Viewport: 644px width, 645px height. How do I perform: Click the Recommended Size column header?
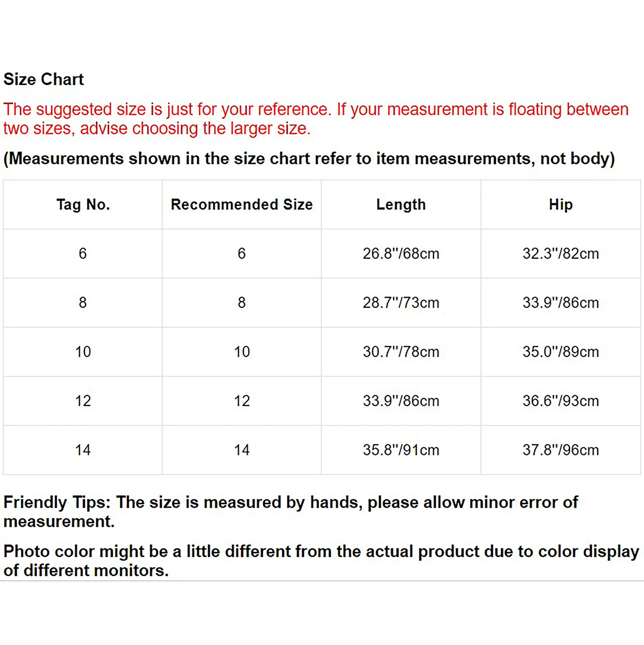click(x=242, y=205)
